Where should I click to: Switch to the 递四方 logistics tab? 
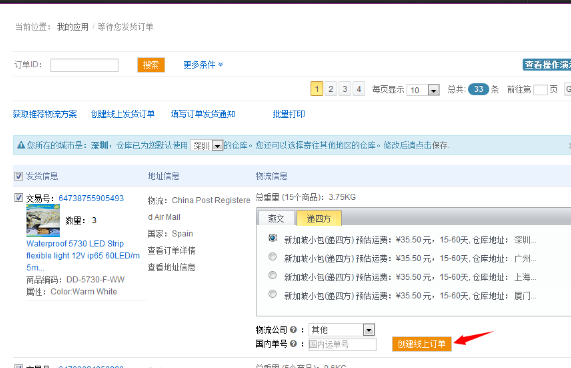point(319,218)
